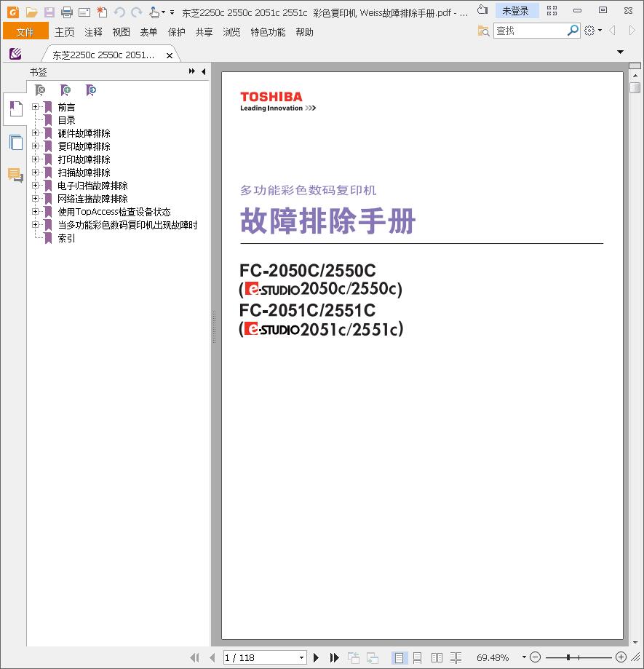Select the 目录 bookmark
The width and height of the screenshot is (644, 669).
coord(66,120)
